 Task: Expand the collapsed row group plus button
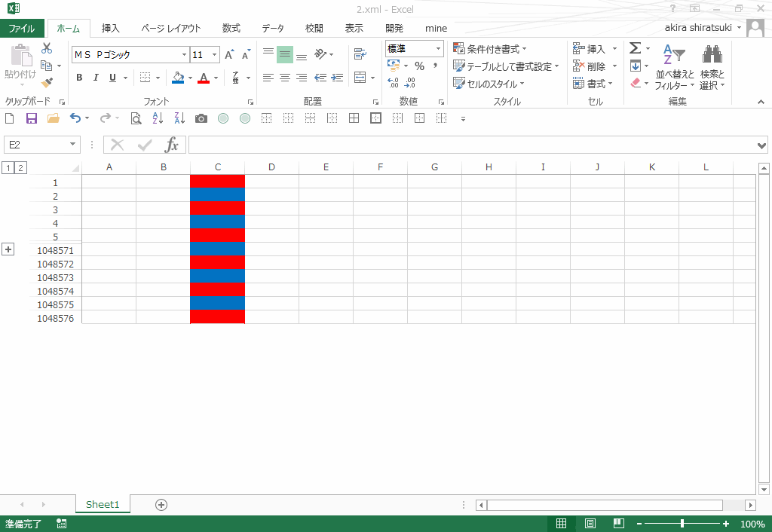click(x=8, y=249)
